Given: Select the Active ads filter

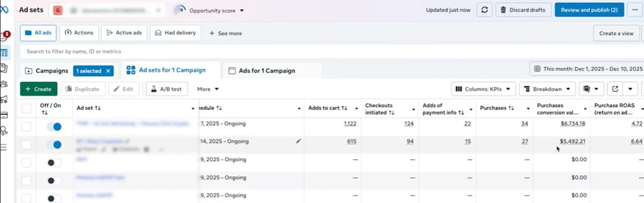Looking at the screenshot, I should pos(124,33).
